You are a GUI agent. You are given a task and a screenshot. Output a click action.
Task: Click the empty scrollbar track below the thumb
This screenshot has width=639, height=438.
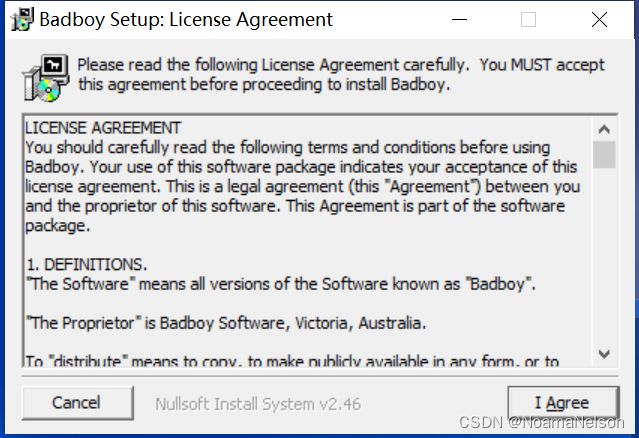pyautogui.click(x=604, y=255)
